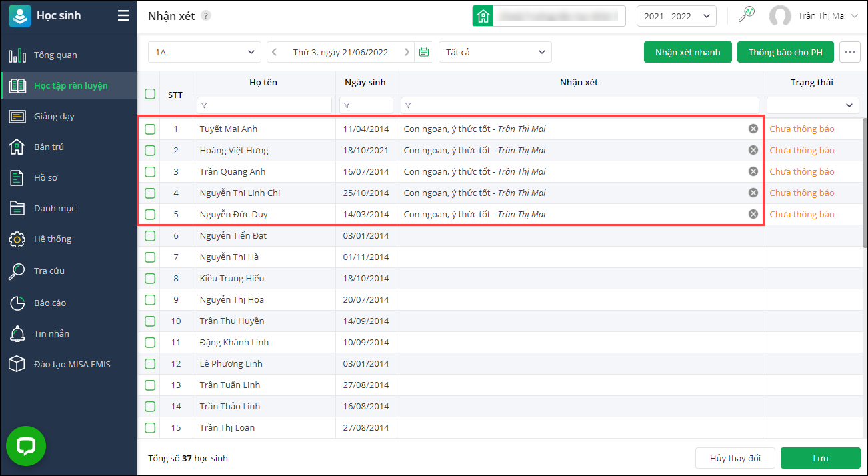Click the help question mark beside Nhận xét

click(x=206, y=15)
